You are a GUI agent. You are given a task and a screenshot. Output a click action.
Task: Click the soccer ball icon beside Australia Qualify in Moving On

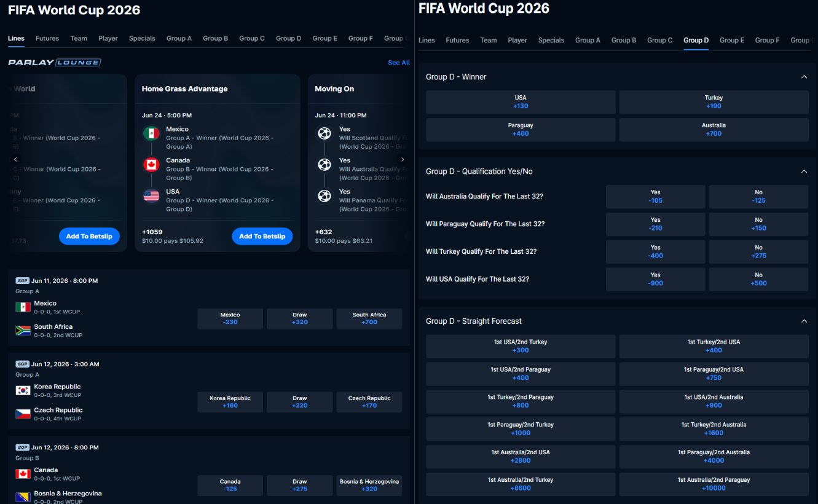[x=324, y=165]
